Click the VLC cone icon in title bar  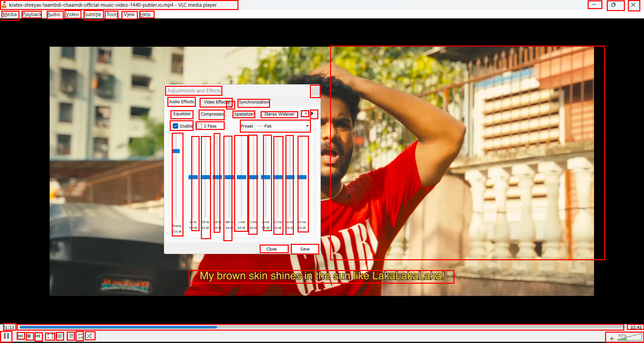pyautogui.click(x=4, y=5)
